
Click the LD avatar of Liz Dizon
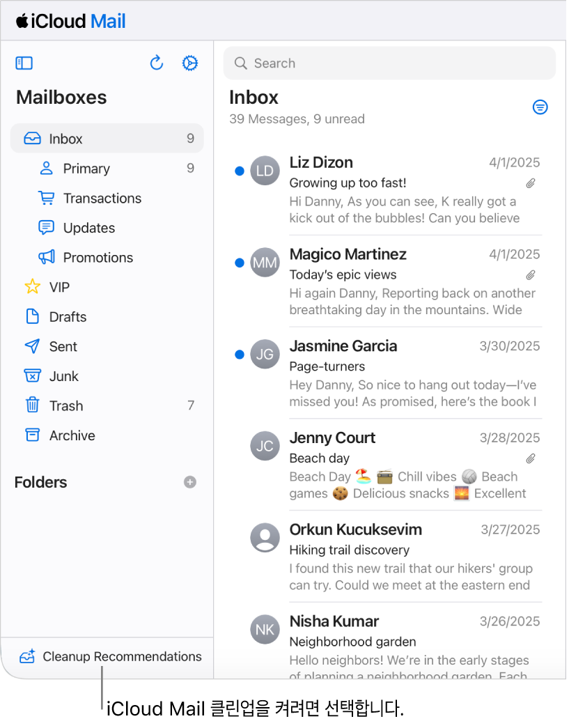pos(265,171)
